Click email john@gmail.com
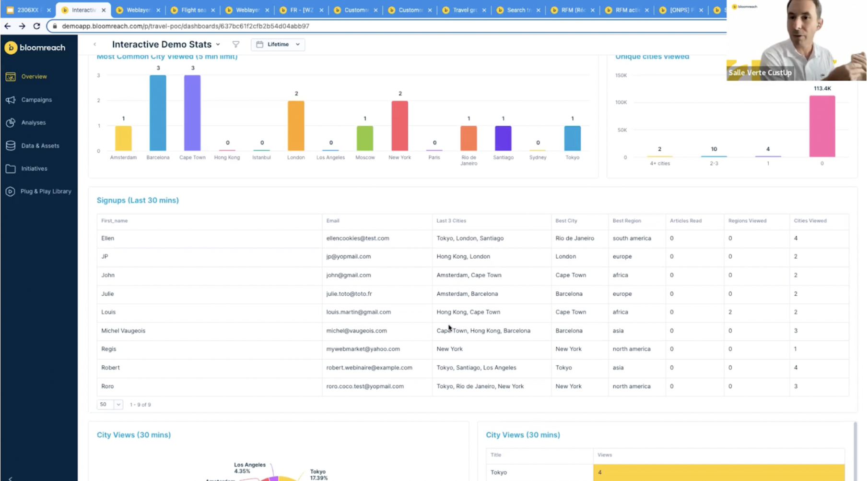 (x=349, y=275)
